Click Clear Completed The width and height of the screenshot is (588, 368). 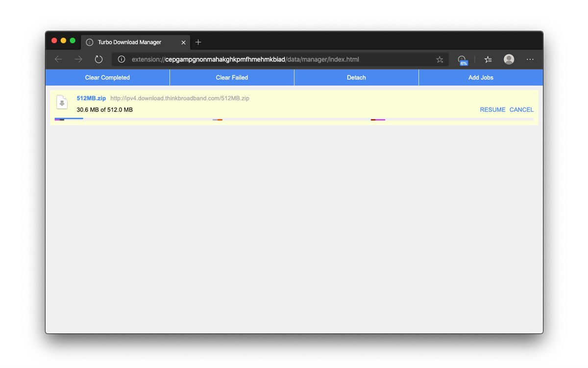click(107, 78)
